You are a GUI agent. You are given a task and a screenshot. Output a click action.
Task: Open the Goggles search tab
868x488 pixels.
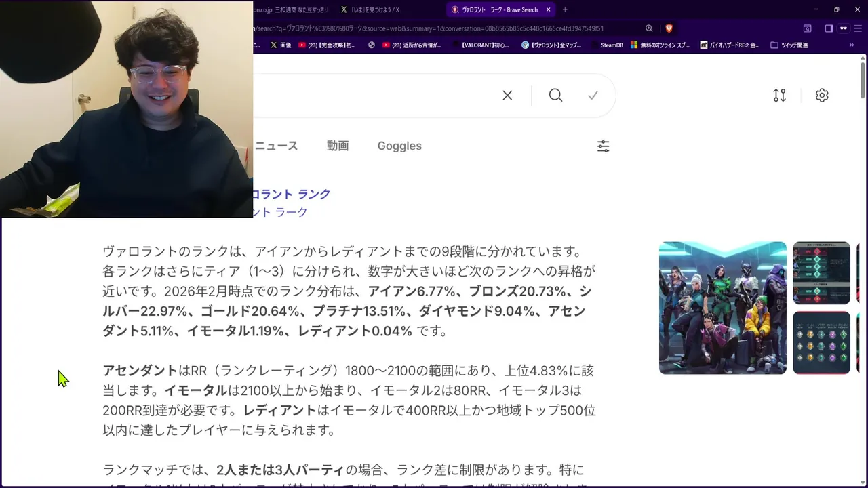point(399,146)
